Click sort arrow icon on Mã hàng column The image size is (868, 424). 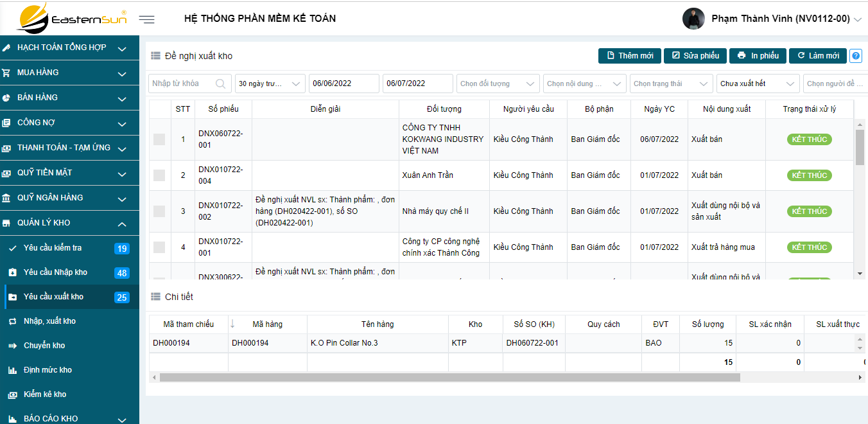[x=232, y=324]
